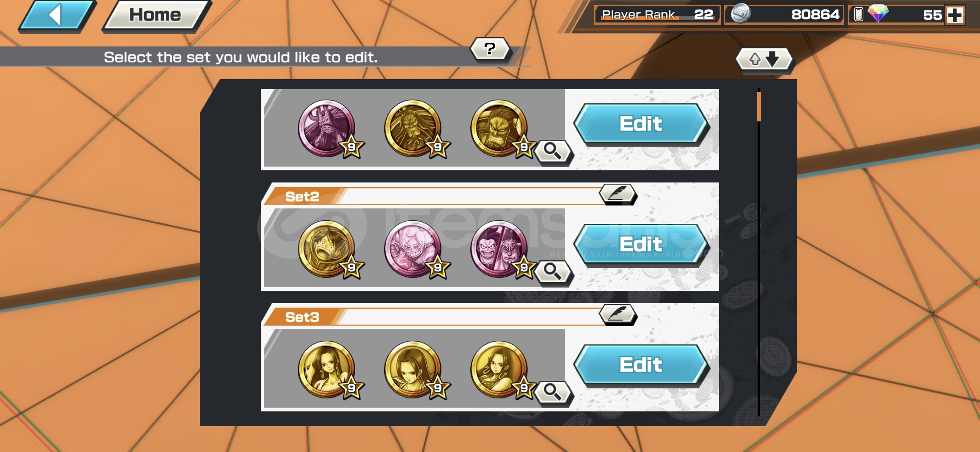This screenshot has height=452, width=980.
Task: Rename Set3 with the feather pen icon
Action: point(618,314)
